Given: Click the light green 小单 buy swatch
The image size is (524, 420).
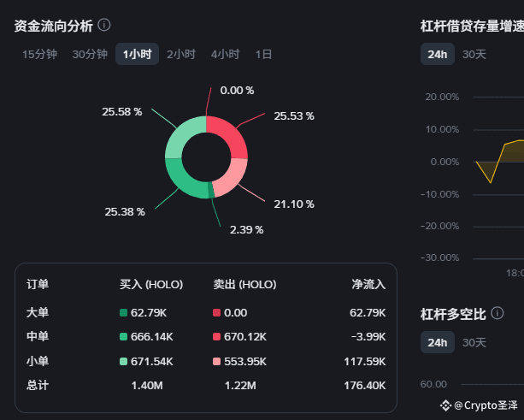Looking at the screenshot, I should tap(123, 362).
